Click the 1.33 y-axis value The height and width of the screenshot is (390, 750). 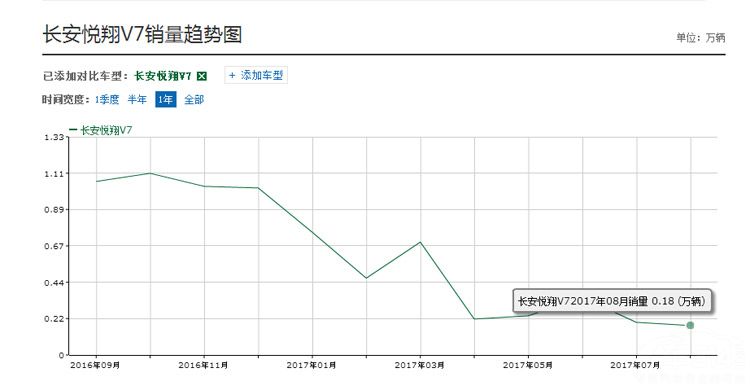click(x=54, y=137)
